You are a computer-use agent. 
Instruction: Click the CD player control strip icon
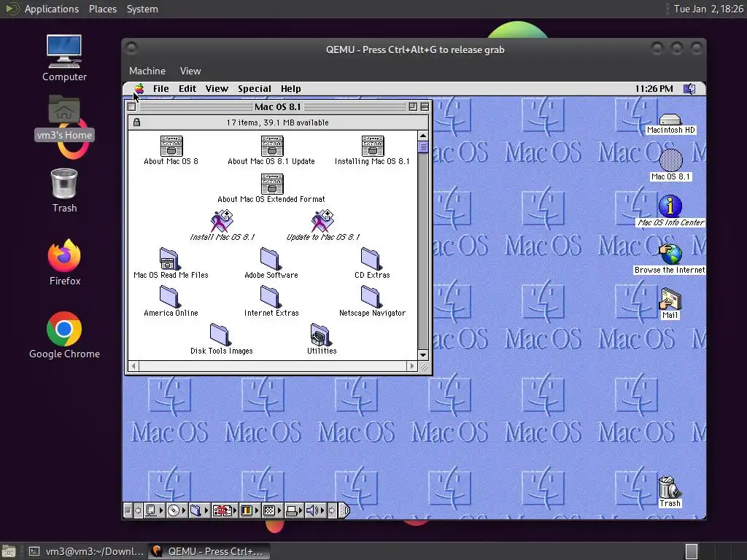[x=174, y=511]
